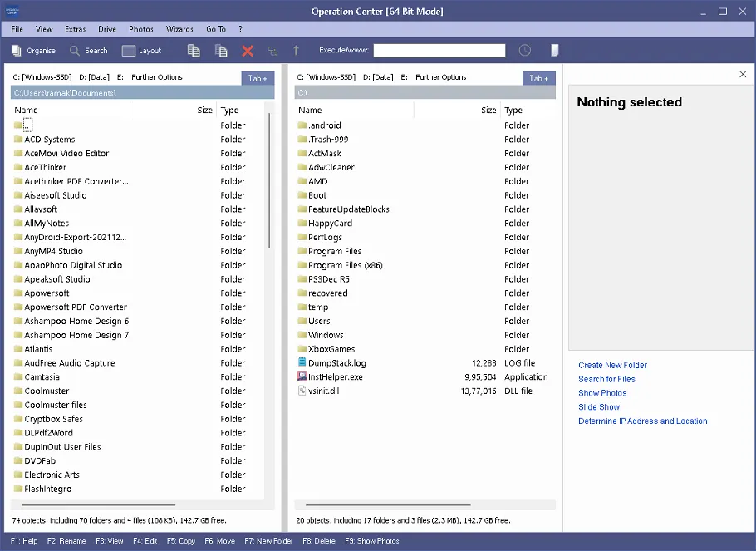The image size is (756, 551).
Task: Select the InstHelper.exe file
Action: 335,376
